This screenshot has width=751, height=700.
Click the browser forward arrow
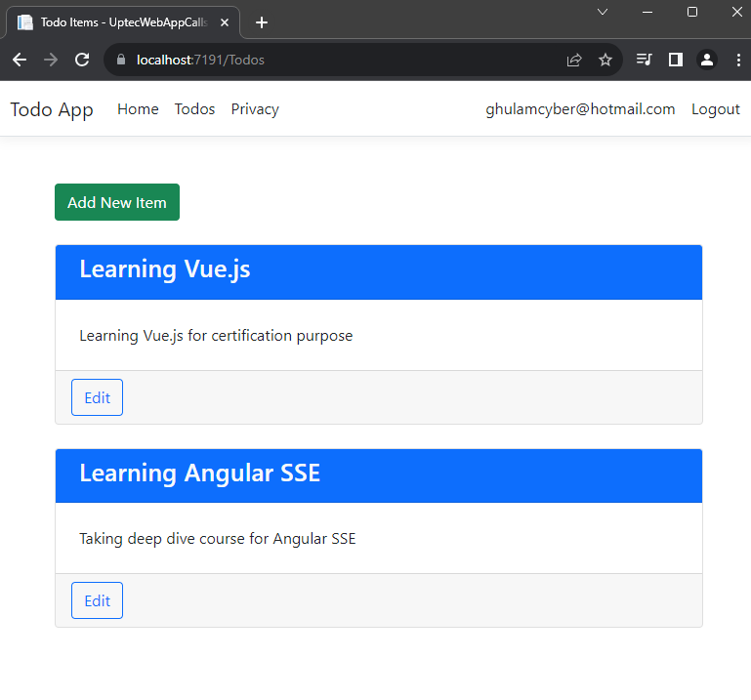coord(51,60)
